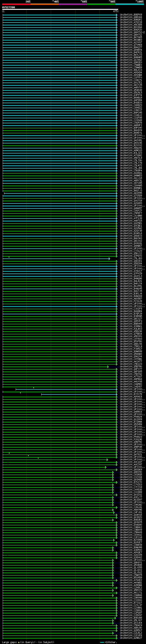Select the UniRef100_A3FPY4 label
The image size is (146, 644).
[x=131, y=95]
